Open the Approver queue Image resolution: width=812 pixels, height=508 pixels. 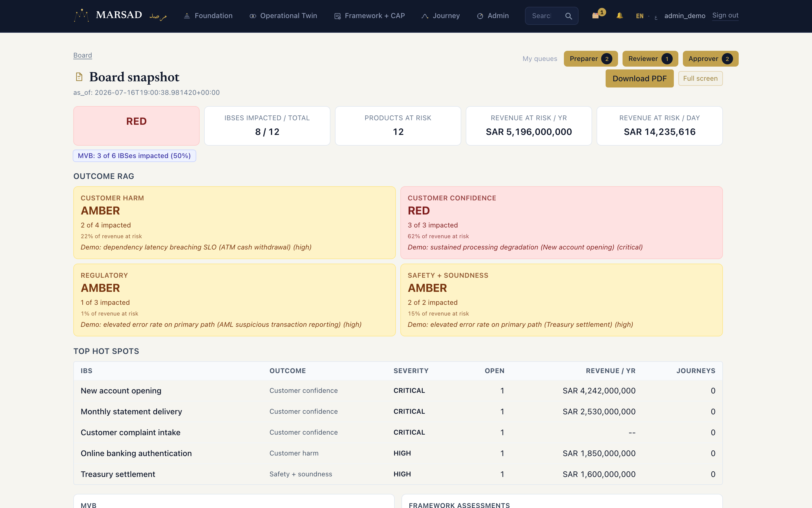(x=710, y=59)
